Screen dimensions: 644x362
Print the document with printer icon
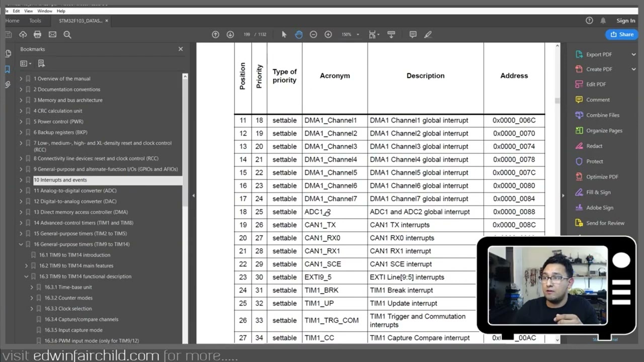pyautogui.click(x=37, y=34)
